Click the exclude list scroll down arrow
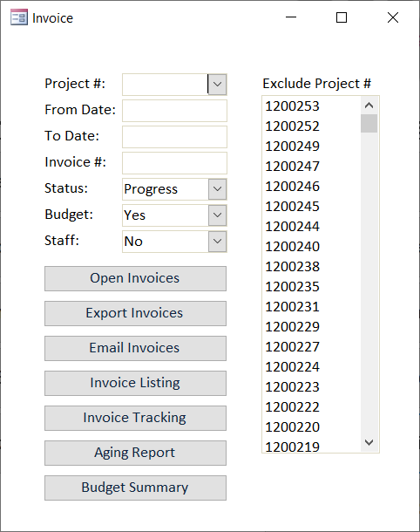The width and height of the screenshot is (420, 532). (369, 442)
